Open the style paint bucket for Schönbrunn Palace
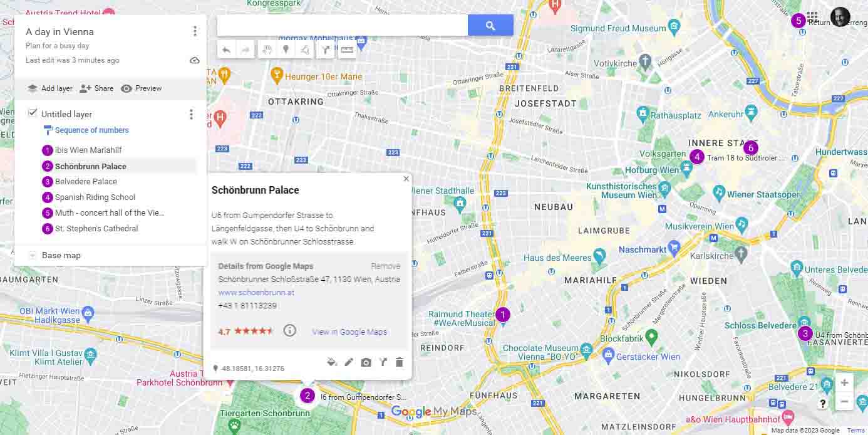 pyautogui.click(x=332, y=362)
